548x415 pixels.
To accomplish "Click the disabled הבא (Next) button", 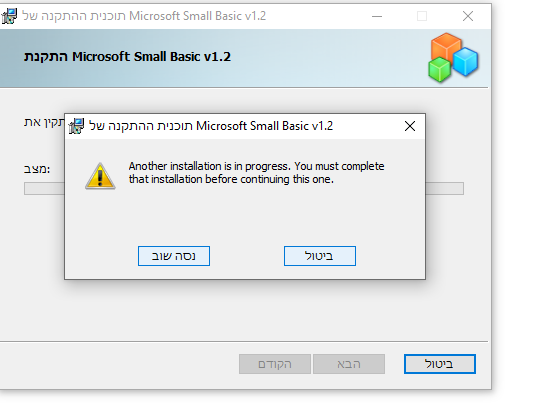I will [x=349, y=364].
